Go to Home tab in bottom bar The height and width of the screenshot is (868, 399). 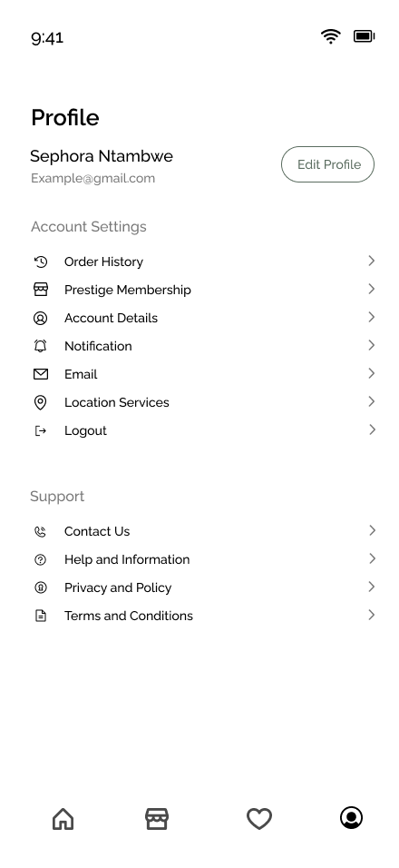(x=63, y=819)
